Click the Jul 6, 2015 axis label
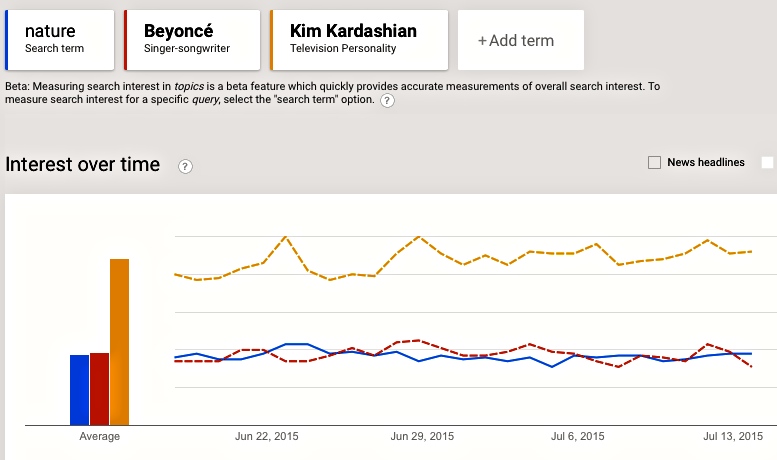 578,436
